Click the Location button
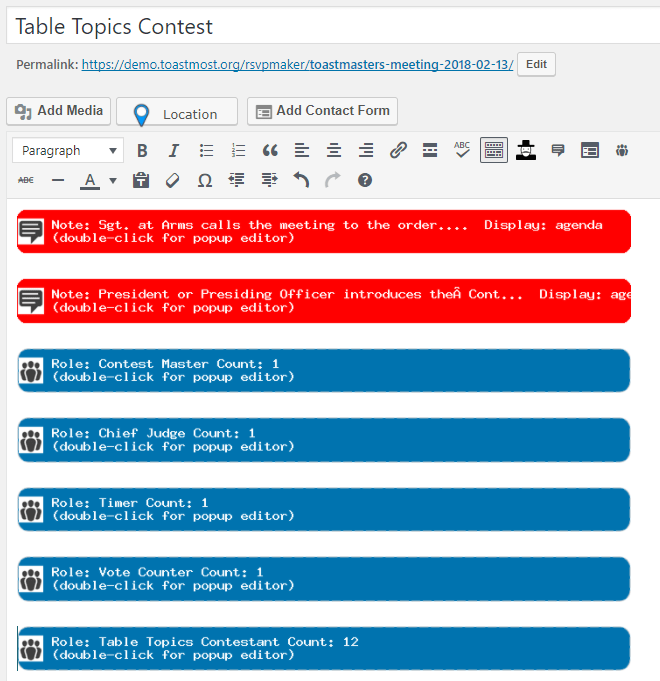This screenshot has width=660, height=681. point(177,112)
